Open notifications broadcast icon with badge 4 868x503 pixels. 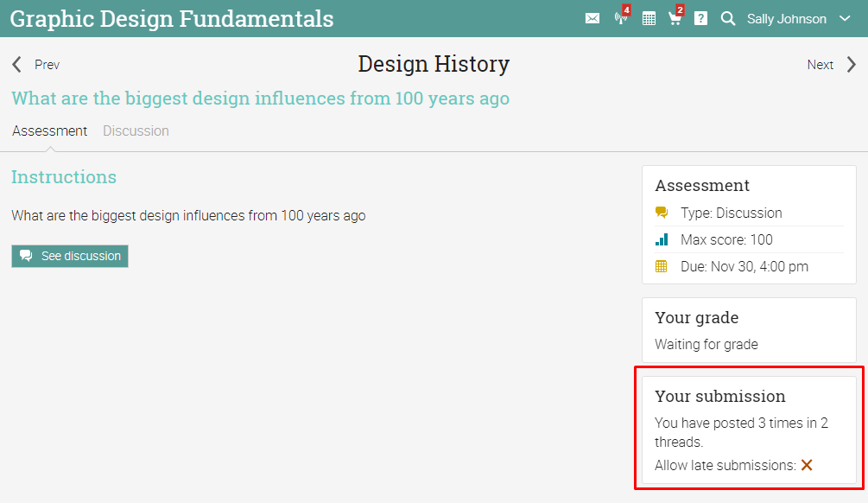click(x=620, y=18)
